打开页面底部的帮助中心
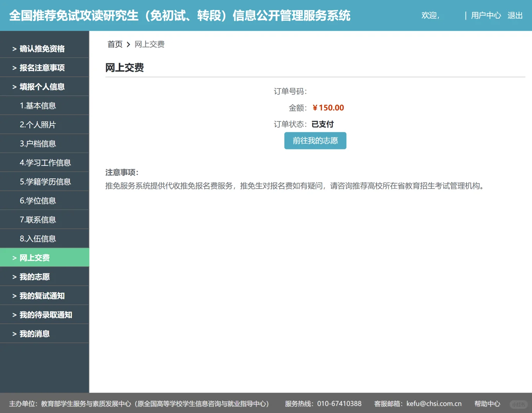This screenshot has width=532, height=413. [x=487, y=403]
